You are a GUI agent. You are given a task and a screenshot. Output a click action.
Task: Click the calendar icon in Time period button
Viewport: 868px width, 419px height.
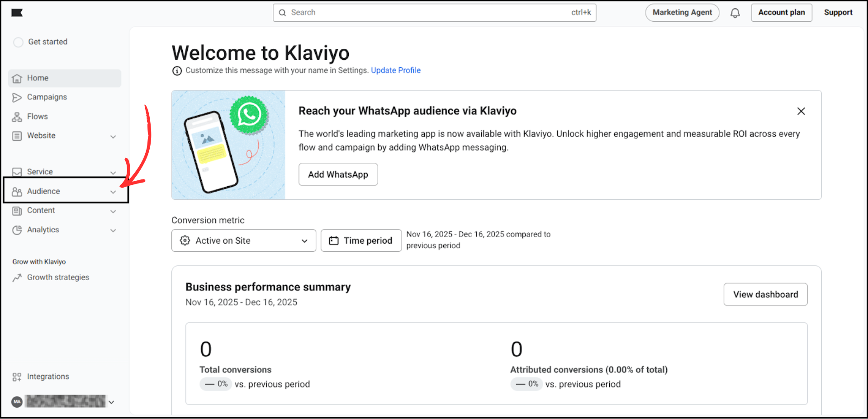333,240
